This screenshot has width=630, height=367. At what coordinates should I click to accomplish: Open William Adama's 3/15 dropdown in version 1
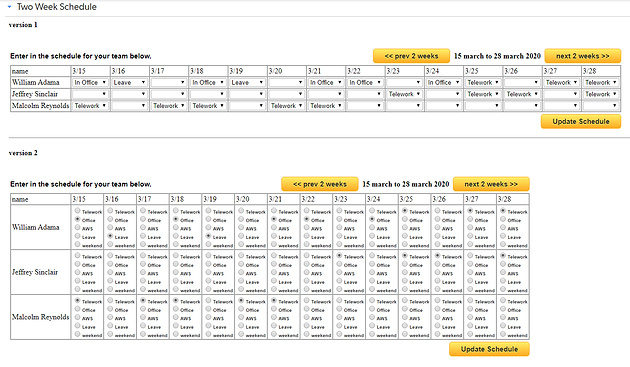click(x=90, y=82)
